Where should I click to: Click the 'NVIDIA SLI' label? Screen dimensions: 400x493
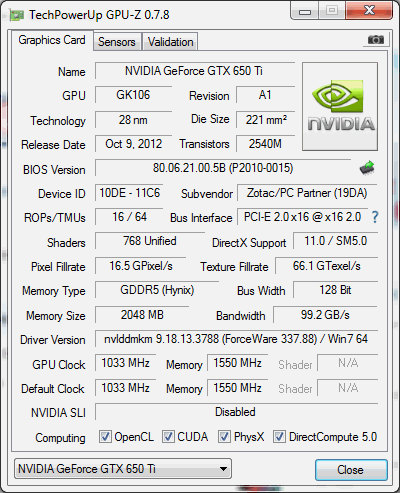tap(58, 413)
